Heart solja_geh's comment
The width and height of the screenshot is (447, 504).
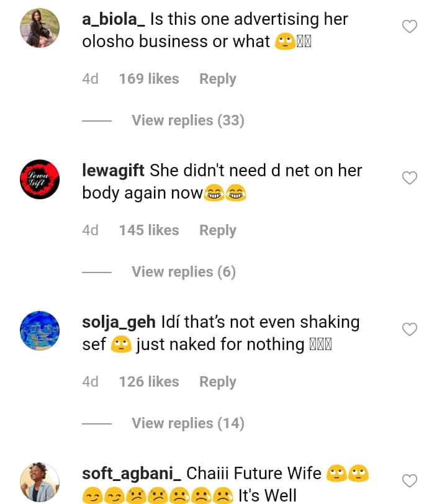[x=410, y=330]
